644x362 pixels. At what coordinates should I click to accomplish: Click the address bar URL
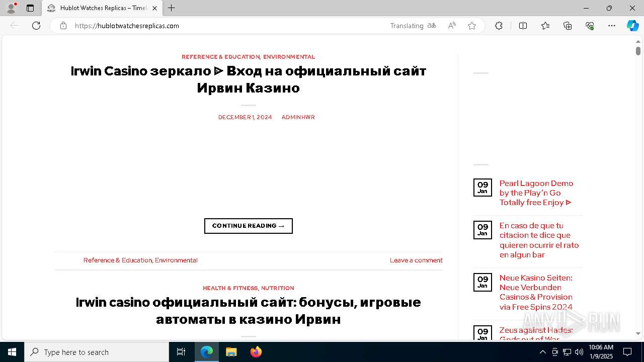click(x=127, y=26)
